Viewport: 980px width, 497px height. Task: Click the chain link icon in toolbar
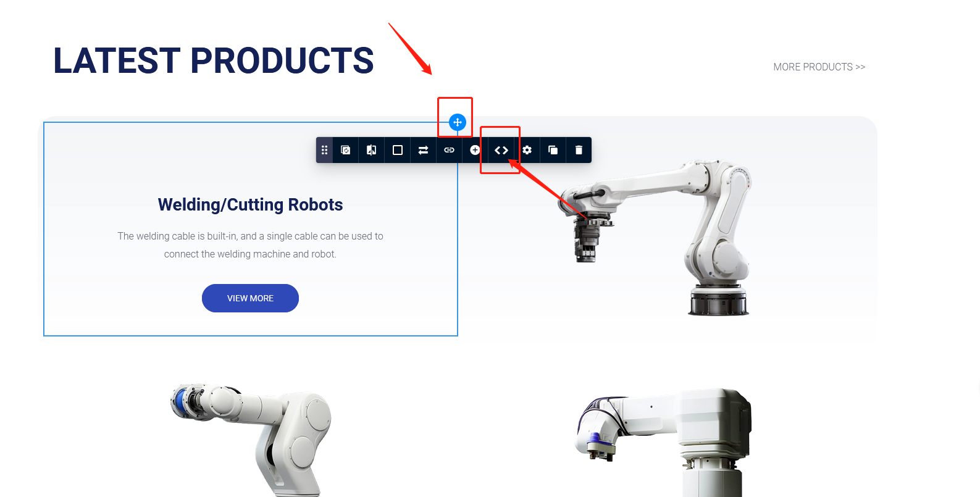click(450, 150)
